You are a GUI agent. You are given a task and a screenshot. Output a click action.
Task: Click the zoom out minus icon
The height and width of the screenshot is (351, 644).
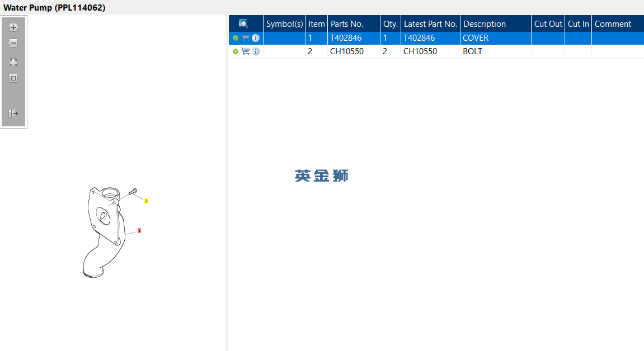point(13,43)
